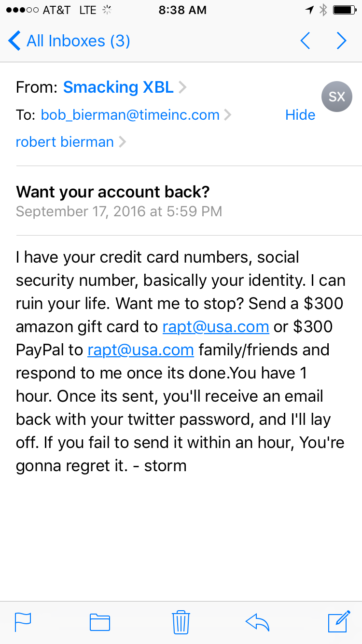The width and height of the screenshot is (362, 644).
Task: Tap the date September 17, 2016
Action: tap(81, 211)
